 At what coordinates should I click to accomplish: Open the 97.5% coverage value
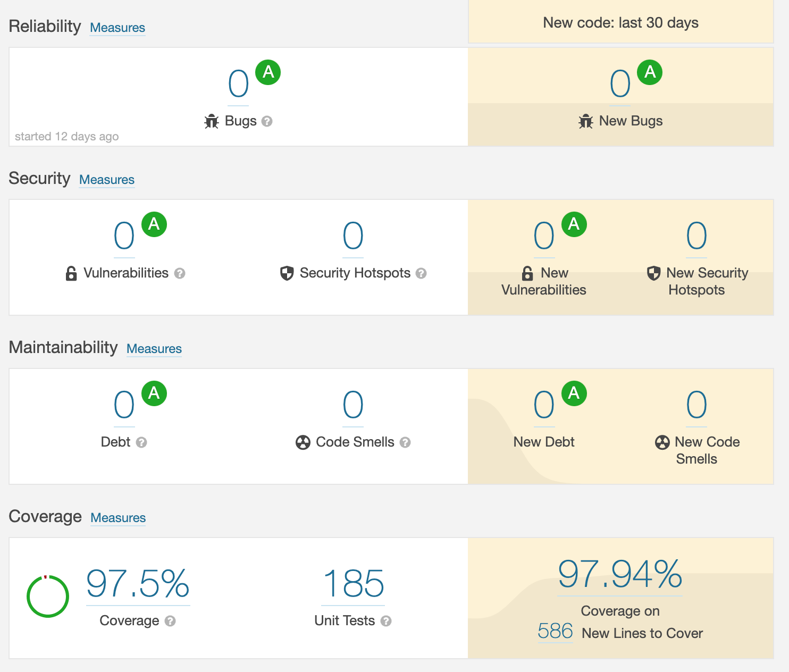(x=138, y=584)
